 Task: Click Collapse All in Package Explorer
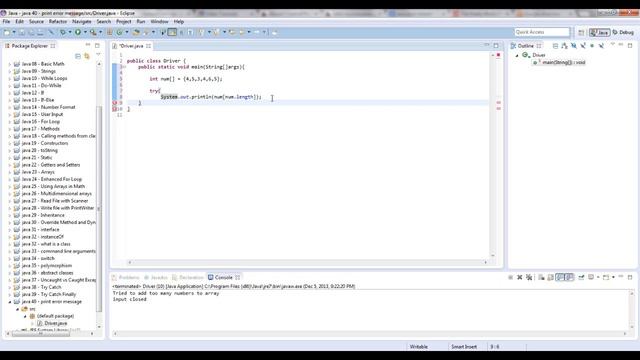pos(78,56)
